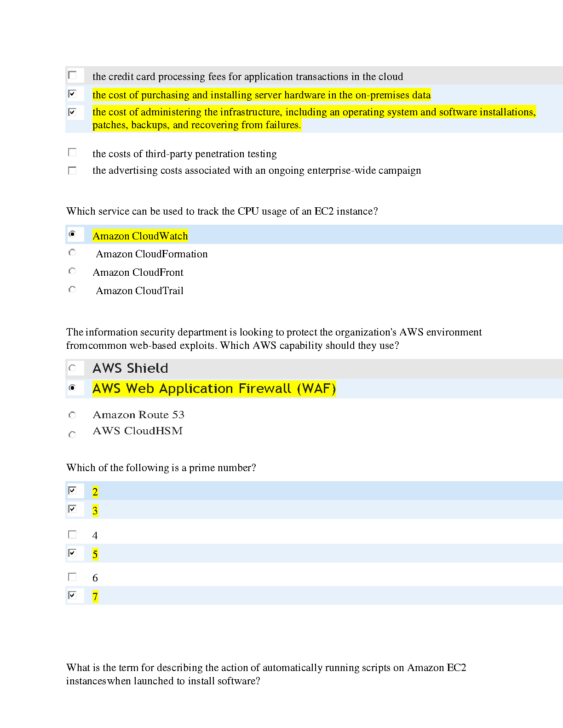
Task: Click the question about common web-based exploits
Action: coord(274,339)
